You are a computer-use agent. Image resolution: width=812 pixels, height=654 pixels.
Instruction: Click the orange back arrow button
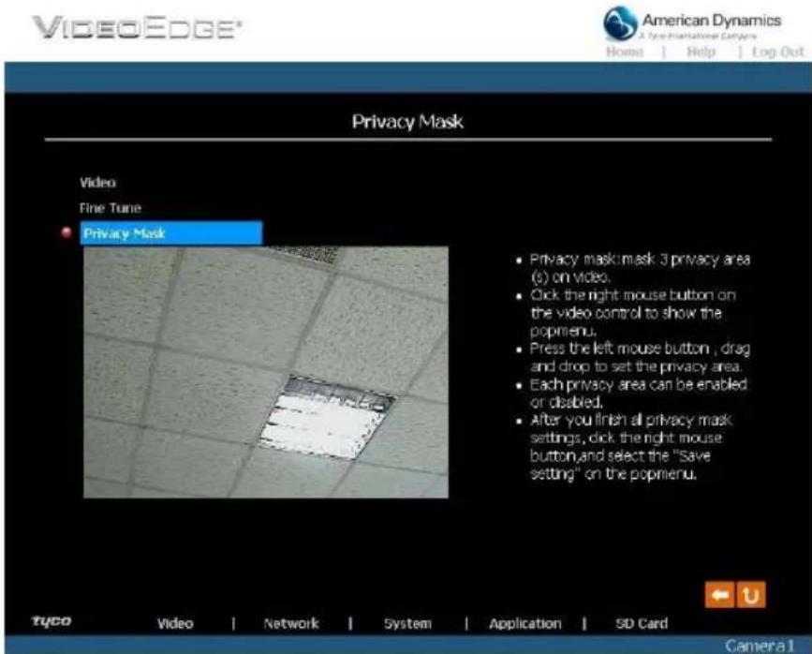coord(720,594)
